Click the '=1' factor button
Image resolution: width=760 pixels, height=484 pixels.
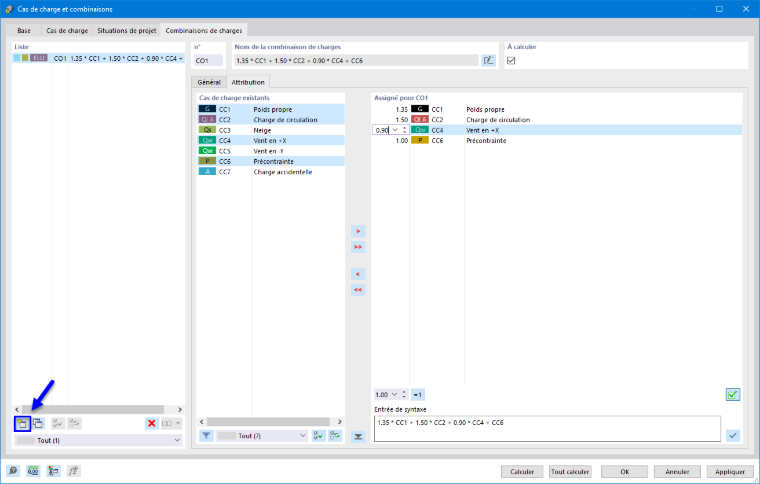pyautogui.click(x=417, y=395)
